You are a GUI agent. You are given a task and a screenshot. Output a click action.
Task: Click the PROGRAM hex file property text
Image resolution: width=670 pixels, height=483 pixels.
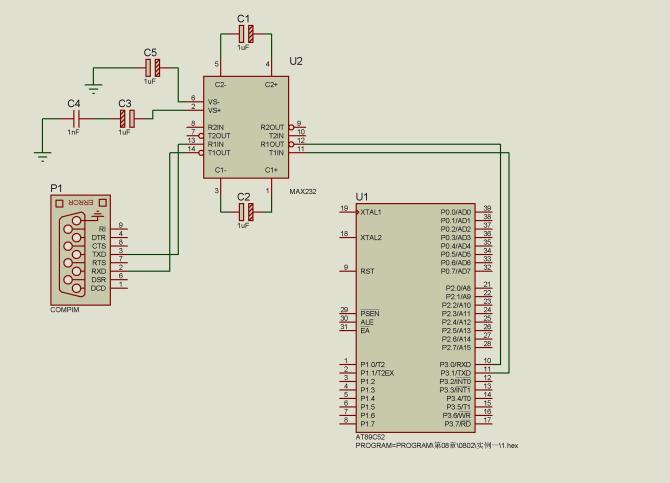(x=437, y=445)
